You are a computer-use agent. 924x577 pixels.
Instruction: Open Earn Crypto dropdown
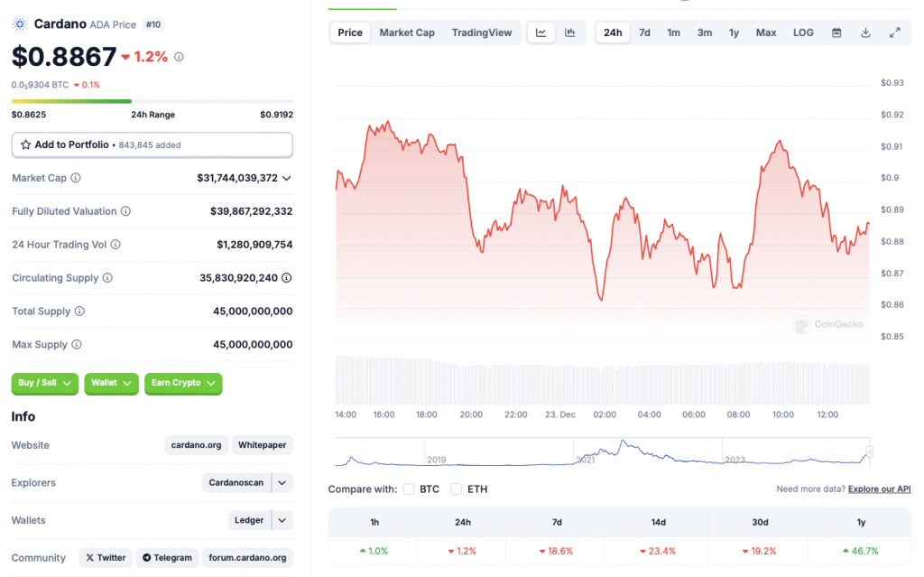coord(183,384)
